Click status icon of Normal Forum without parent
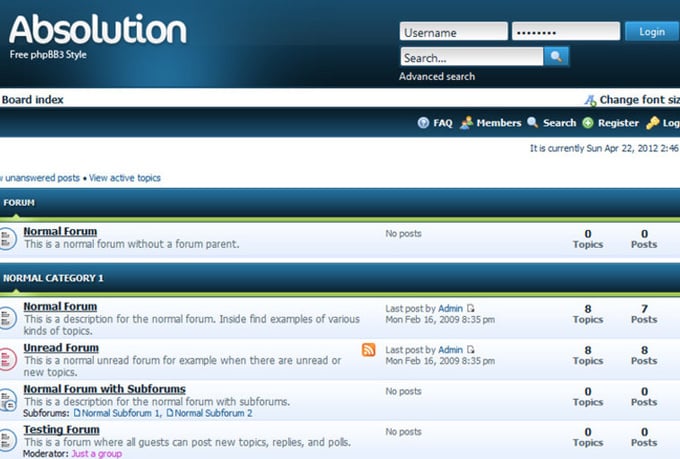 click(8, 239)
